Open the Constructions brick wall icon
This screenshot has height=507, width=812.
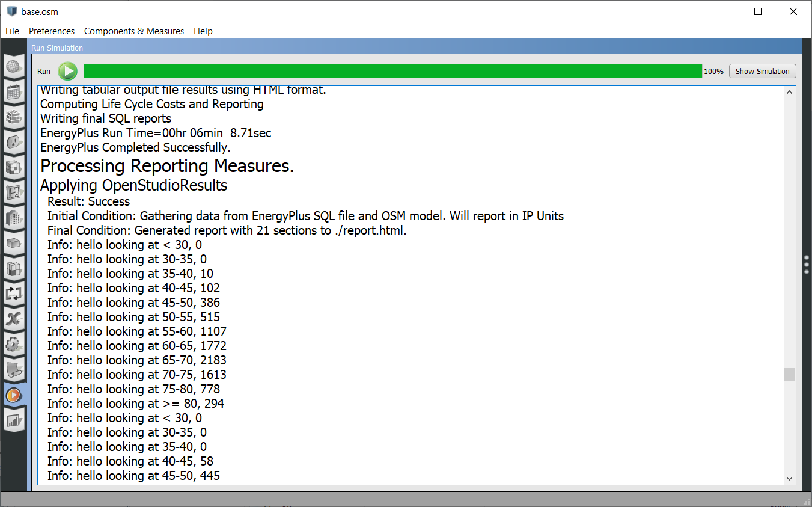(14, 117)
